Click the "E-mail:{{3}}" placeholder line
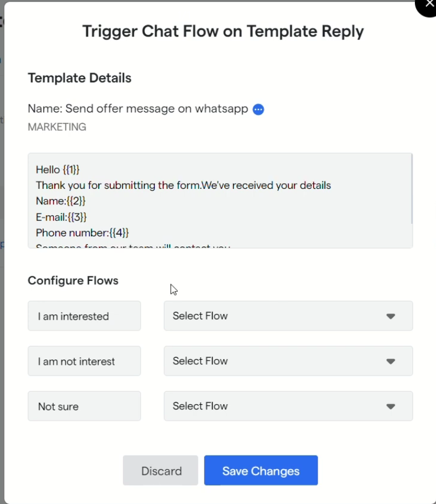Viewport: 436px width, 504px height. pos(61,217)
